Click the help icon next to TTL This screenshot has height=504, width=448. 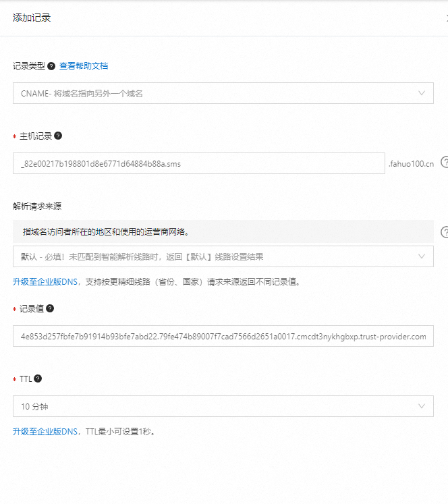point(38,379)
